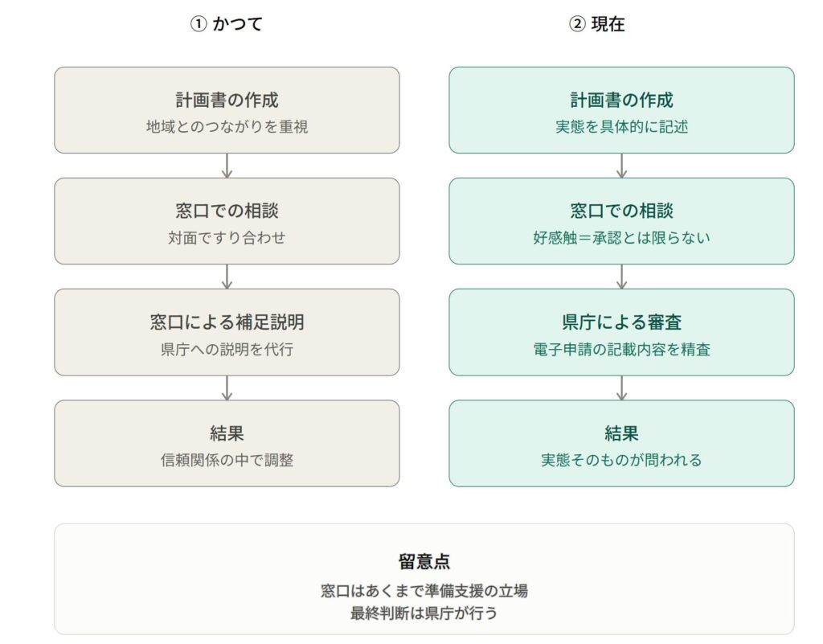Click the ① かつて column heading
823x644 pixels.
tap(226, 23)
